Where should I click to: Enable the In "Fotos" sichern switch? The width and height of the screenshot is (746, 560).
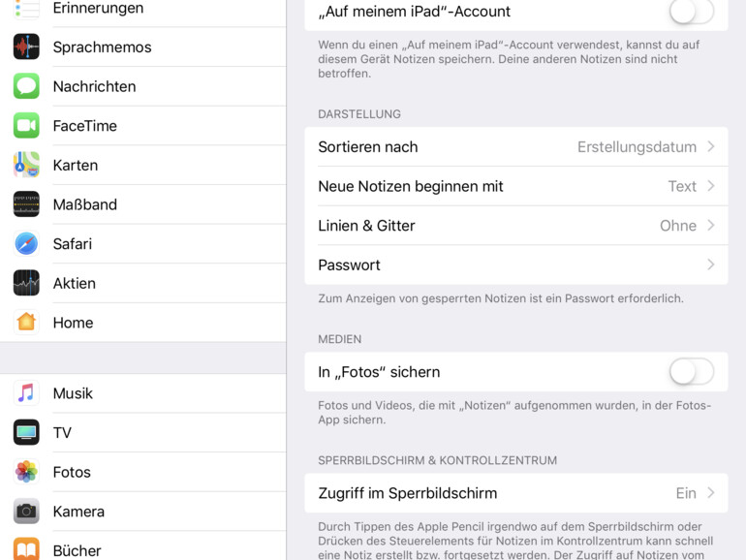pyautogui.click(x=691, y=372)
